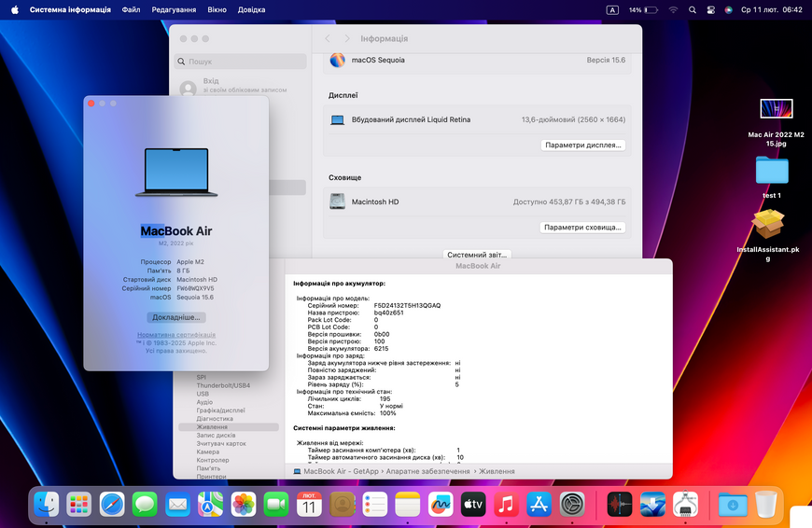The height and width of the screenshot is (528, 812).
Task: Go forward in the Інформація settings window
Action: (x=347, y=39)
